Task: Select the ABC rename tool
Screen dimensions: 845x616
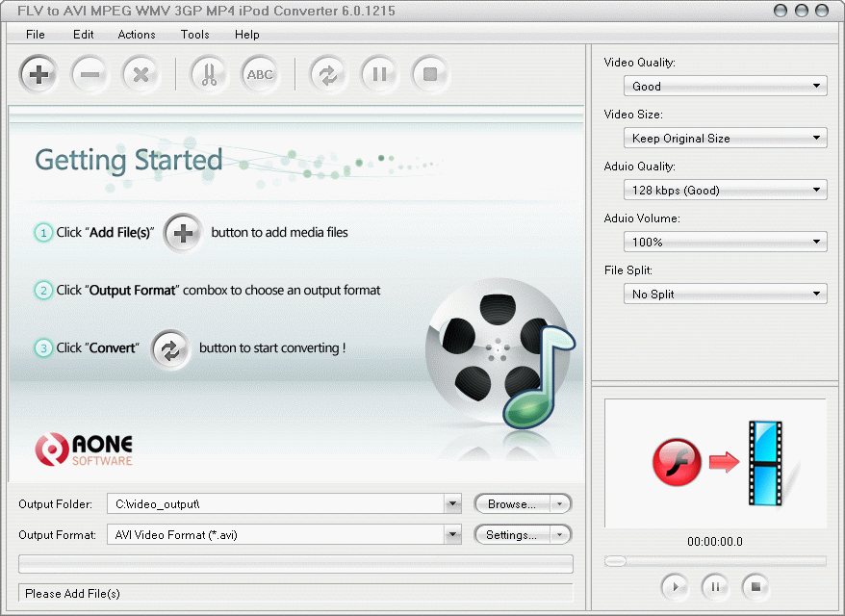Action: [x=260, y=74]
